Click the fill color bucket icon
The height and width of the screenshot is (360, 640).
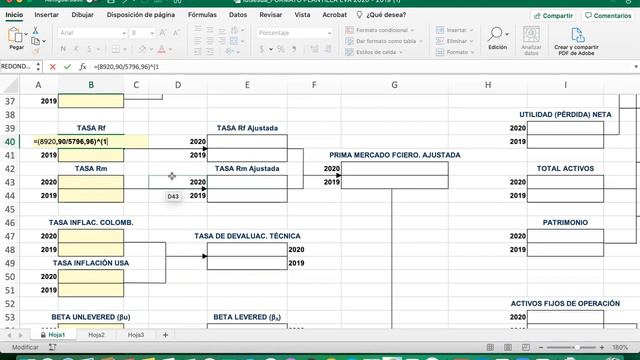(142, 49)
